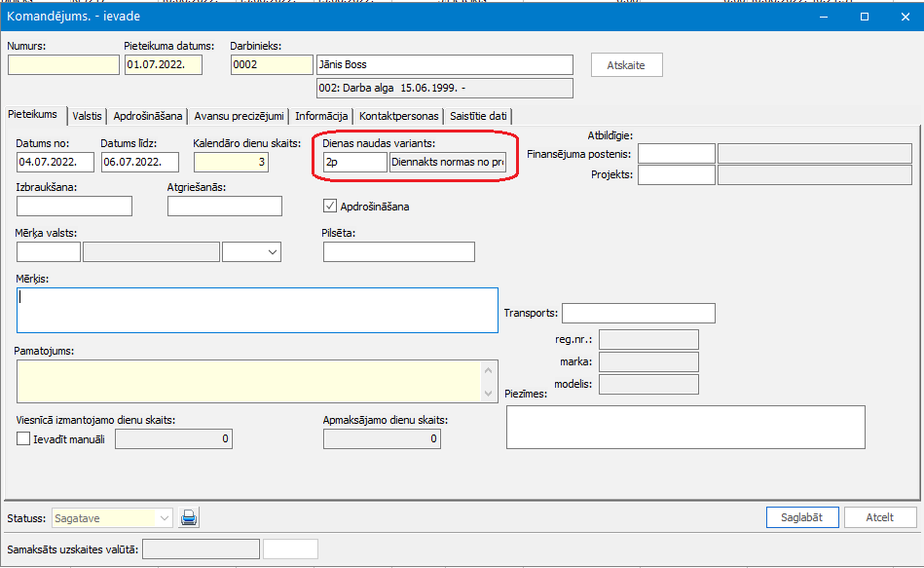Click the Dienas naudas variants code field

[x=355, y=162]
